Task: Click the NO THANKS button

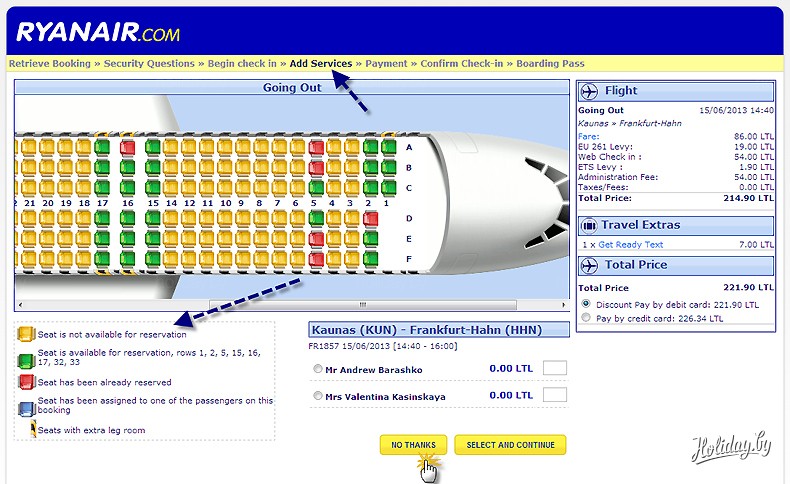Action: click(x=413, y=445)
